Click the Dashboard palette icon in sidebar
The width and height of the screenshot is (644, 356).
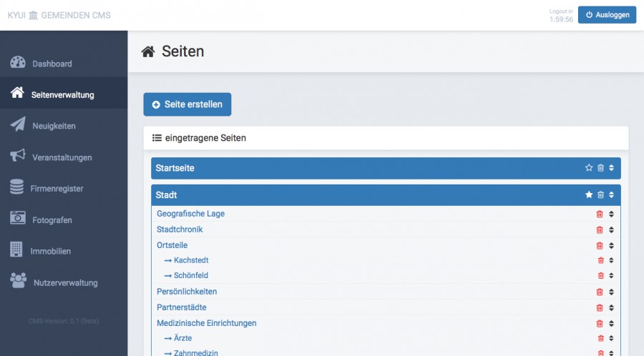click(x=18, y=63)
